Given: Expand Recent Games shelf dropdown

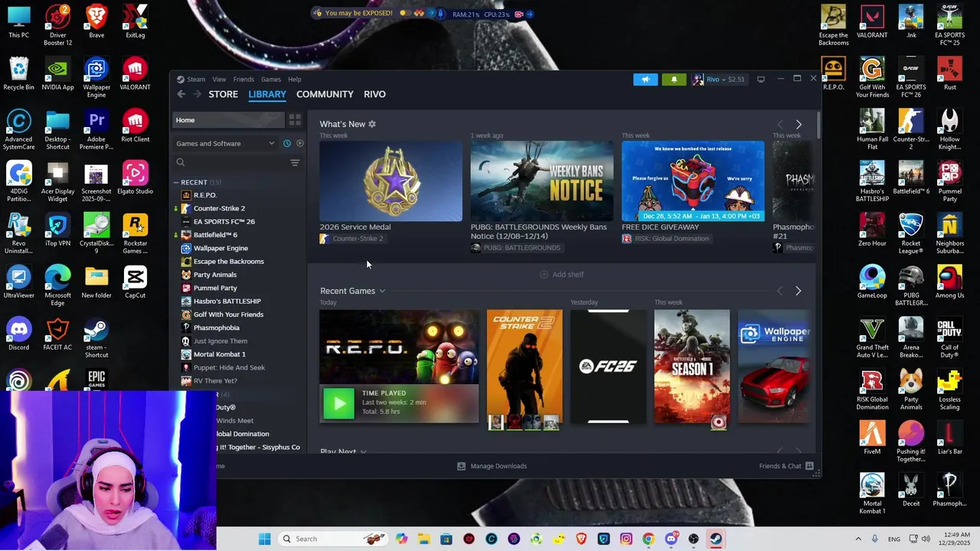Looking at the screenshot, I should [382, 292].
